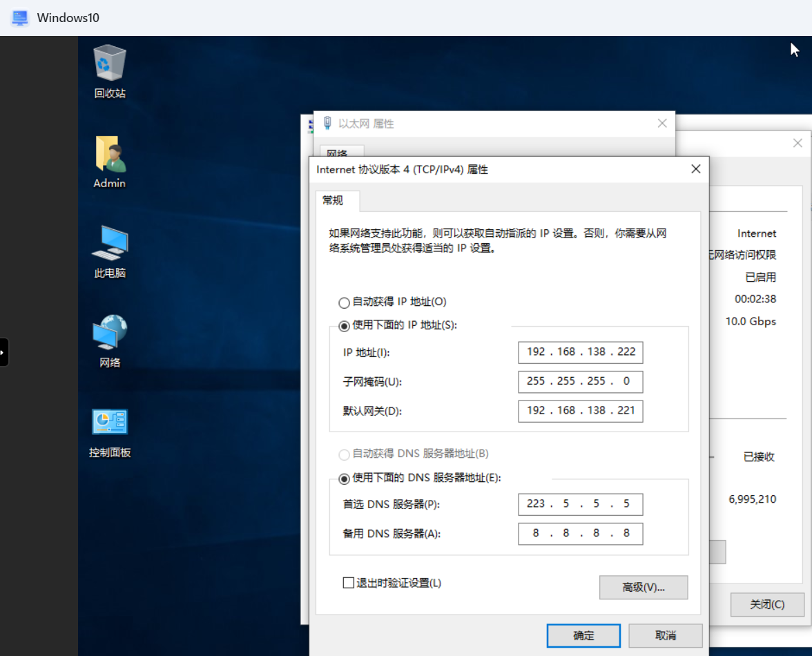Open the Control Panel (控制面板) icon
The image size is (812, 656).
(x=110, y=423)
